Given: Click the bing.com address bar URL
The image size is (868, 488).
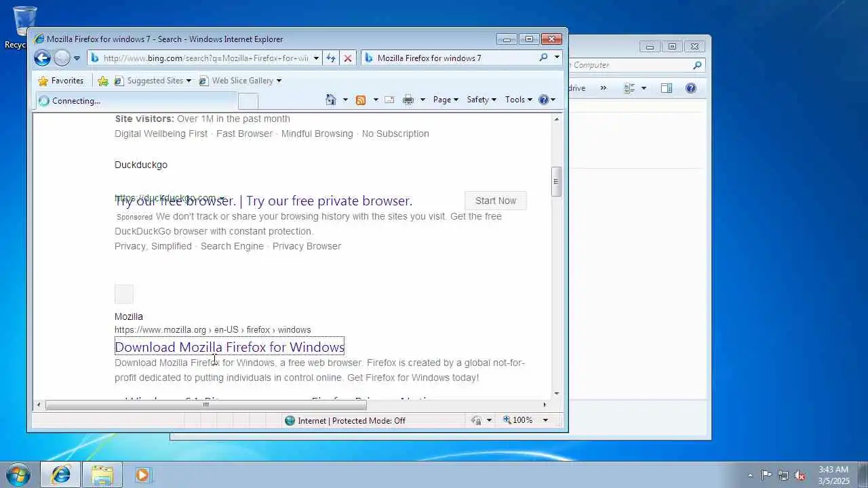Looking at the screenshot, I should pos(205,58).
